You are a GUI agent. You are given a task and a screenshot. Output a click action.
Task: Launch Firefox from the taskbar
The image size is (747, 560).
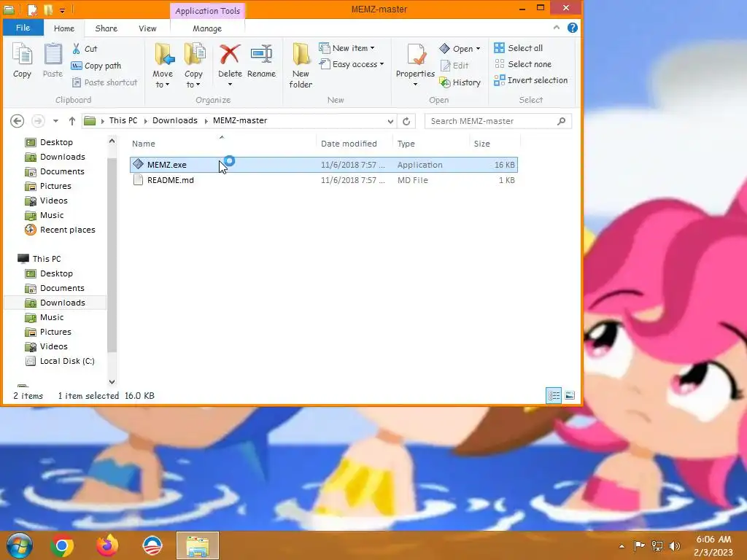pyautogui.click(x=107, y=545)
